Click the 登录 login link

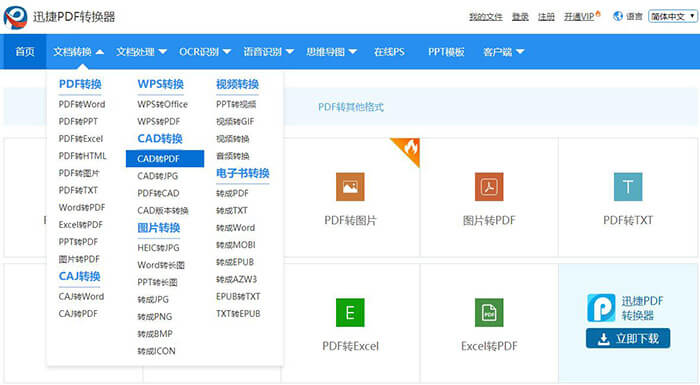(520, 17)
